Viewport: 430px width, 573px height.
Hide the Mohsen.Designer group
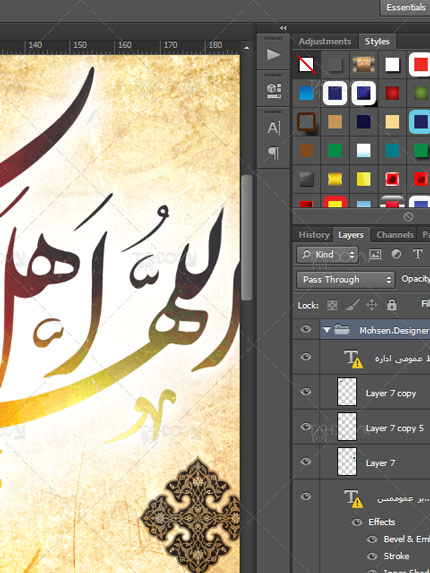click(306, 329)
